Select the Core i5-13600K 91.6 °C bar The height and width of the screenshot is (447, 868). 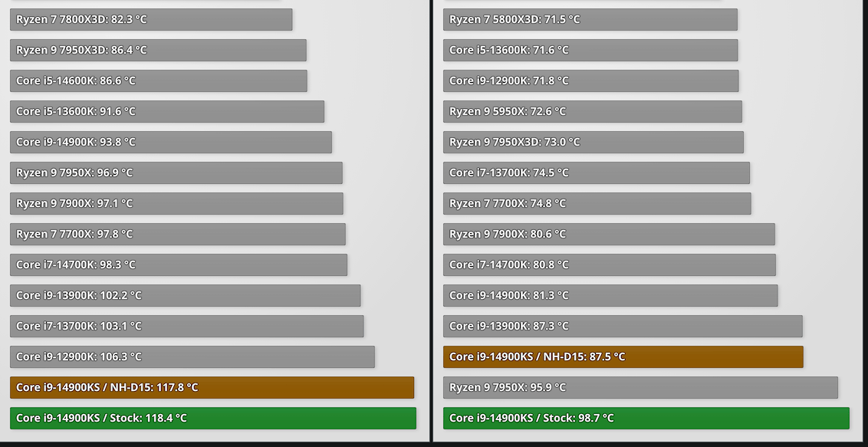click(x=167, y=112)
